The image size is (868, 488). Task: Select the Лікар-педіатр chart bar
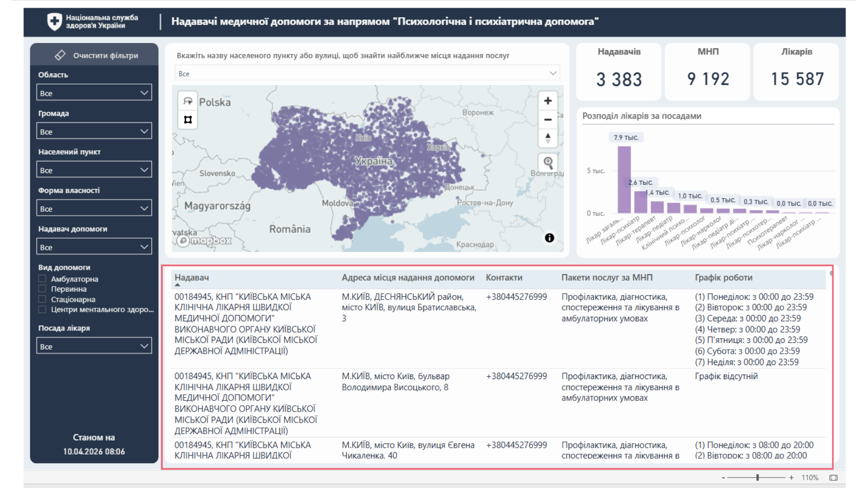(x=674, y=208)
